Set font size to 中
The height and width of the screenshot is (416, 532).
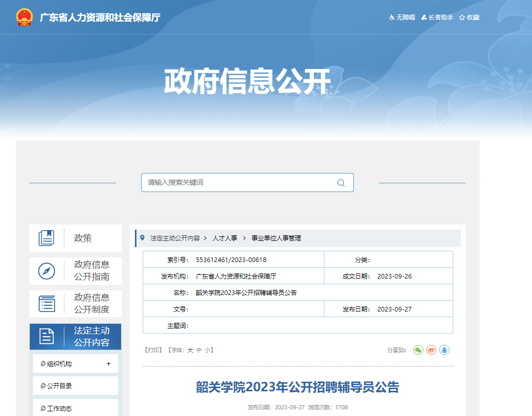199,350
